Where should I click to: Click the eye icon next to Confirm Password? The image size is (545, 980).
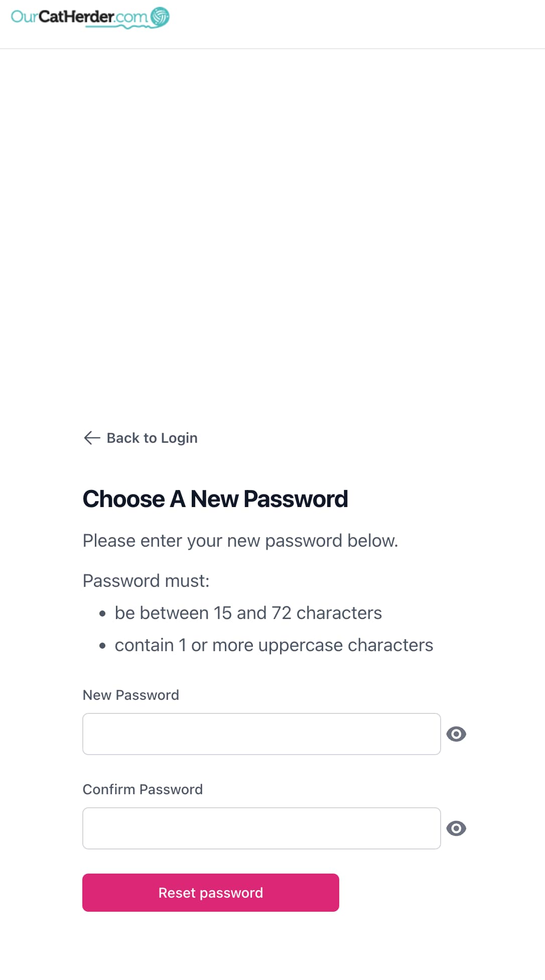click(x=456, y=828)
